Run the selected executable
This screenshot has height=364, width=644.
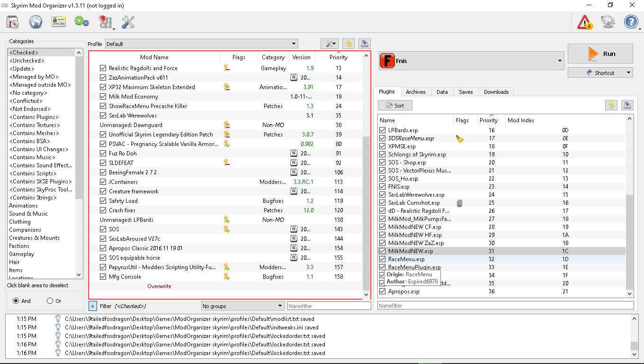click(x=600, y=54)
